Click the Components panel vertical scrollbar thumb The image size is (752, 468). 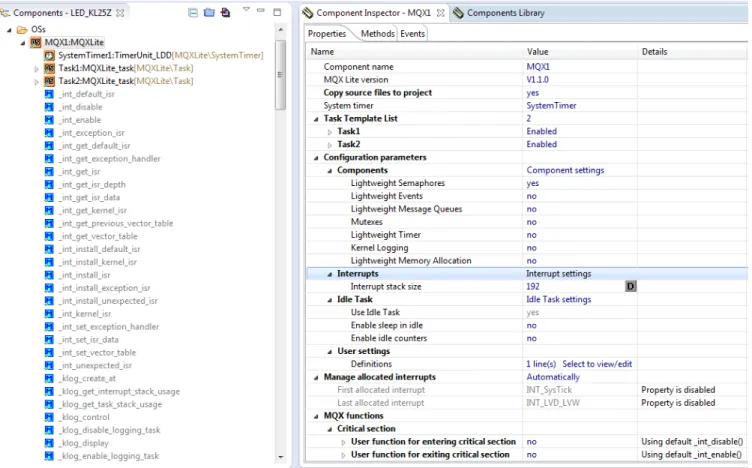(280, 75)
